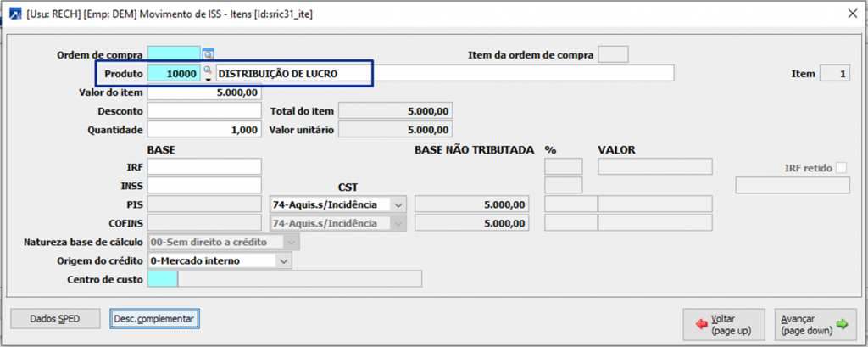Open the PIS CST dropdown
The image size is (868, 347).
point(398,204)
